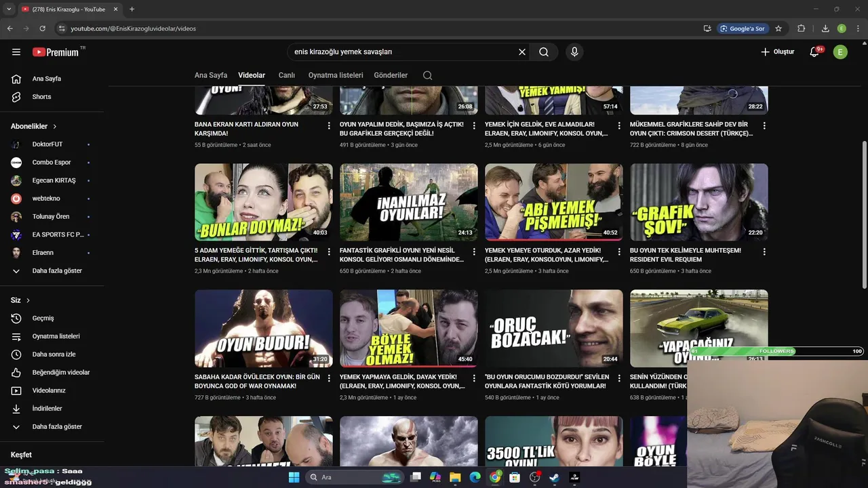868x488 pixels.
Task: Open the YouTube hamburger guide menu
Action: pos(16,52)
